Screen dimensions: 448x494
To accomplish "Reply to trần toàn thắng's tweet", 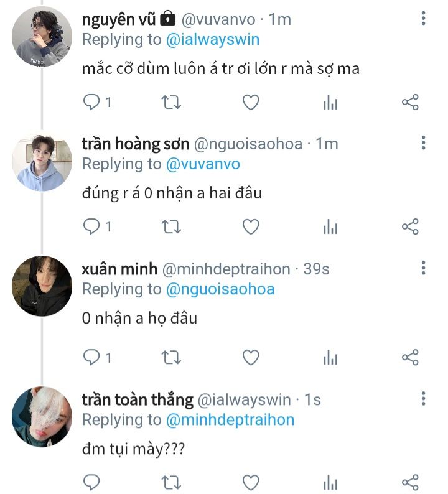I will point(91,482).
